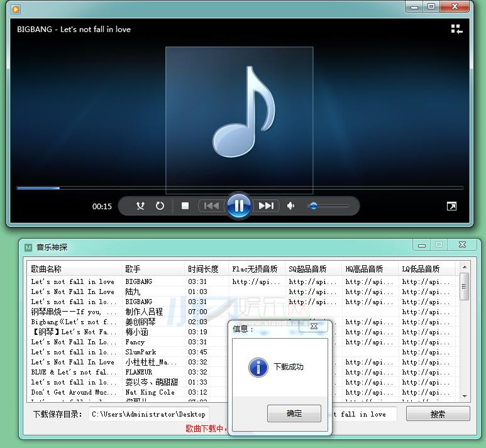Select the song by SlumPark
The width and height of the screenshot is (486, 448).
[x=243, y=352]
